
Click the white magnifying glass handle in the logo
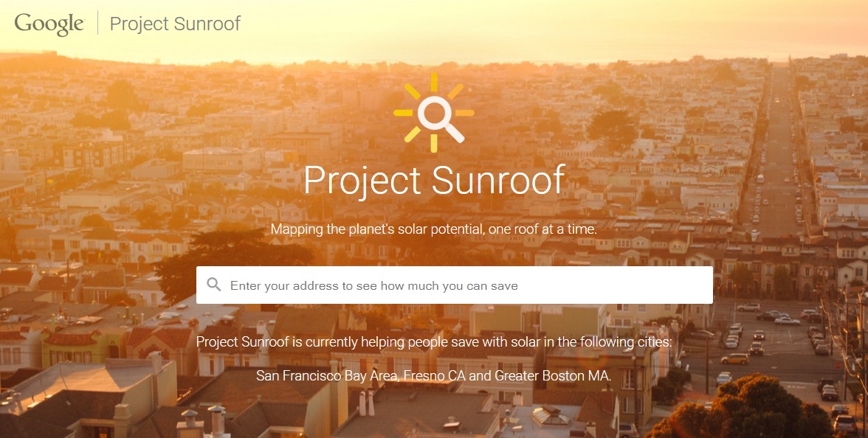pyautogui.click(x=454, y=132)
